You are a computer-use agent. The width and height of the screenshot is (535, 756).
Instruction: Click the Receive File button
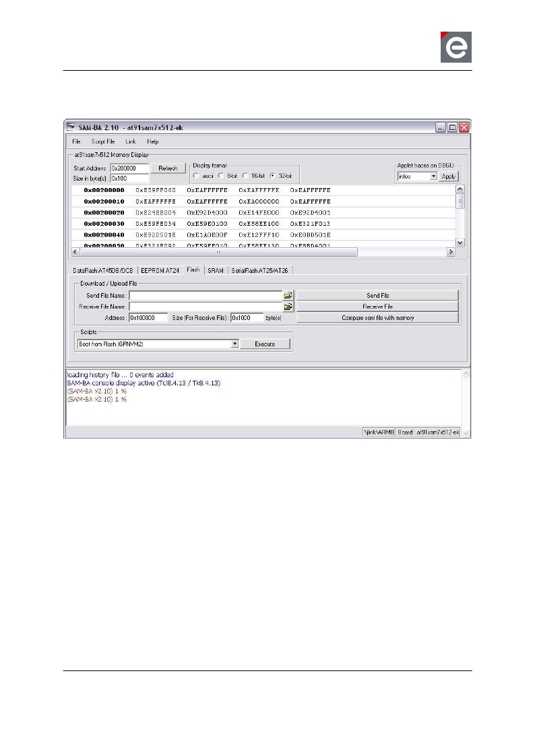pyautogui.click(x=377, y=307)
